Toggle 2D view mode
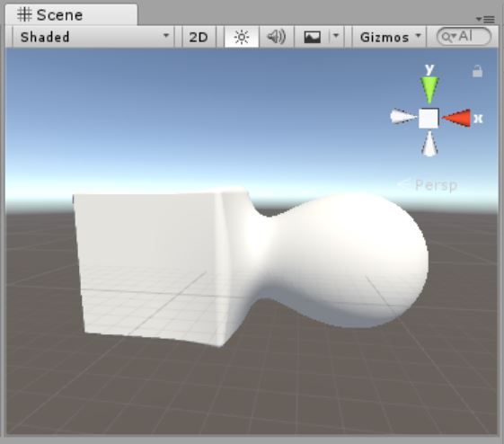The width and height of the screenshot is (504, 444). 199,37
